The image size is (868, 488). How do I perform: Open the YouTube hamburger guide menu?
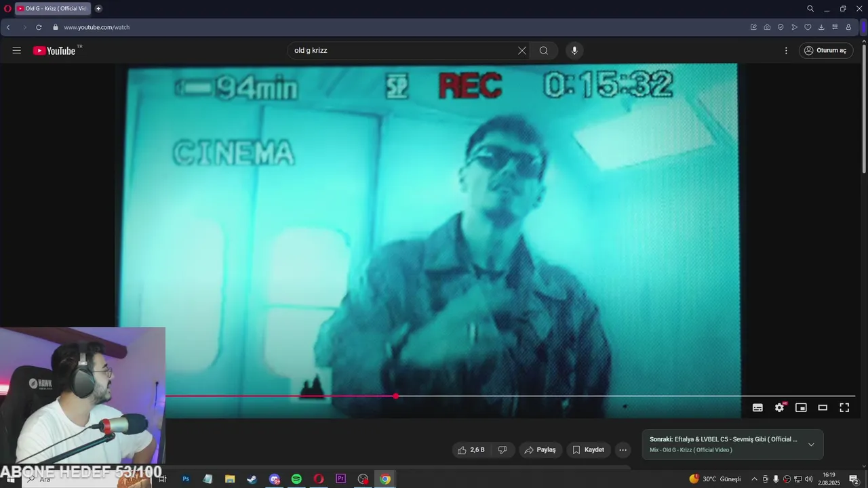[17, 51]
